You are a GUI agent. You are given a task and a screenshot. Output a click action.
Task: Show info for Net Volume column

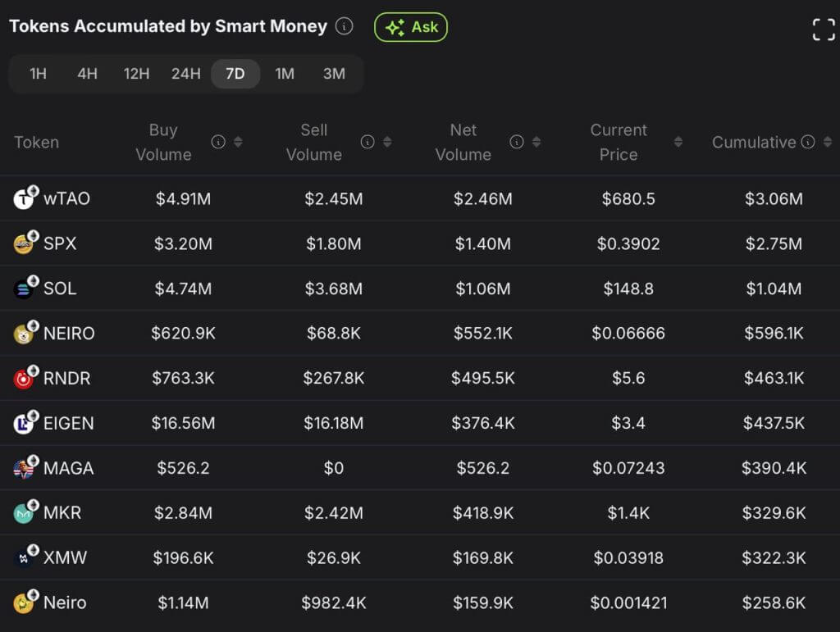pyautogui.click(x=517, y=142)
